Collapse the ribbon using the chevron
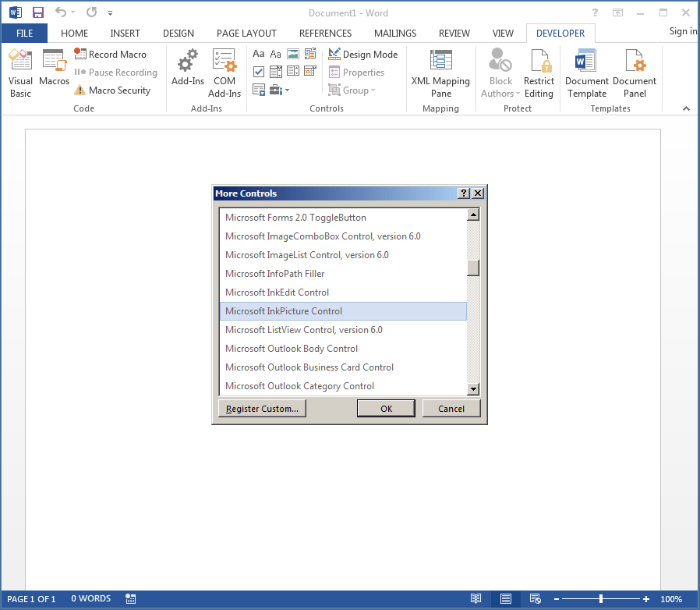Image resolution: width=700 pixels, height=610 pixels. pyautogui.click(x=686, y=108)
